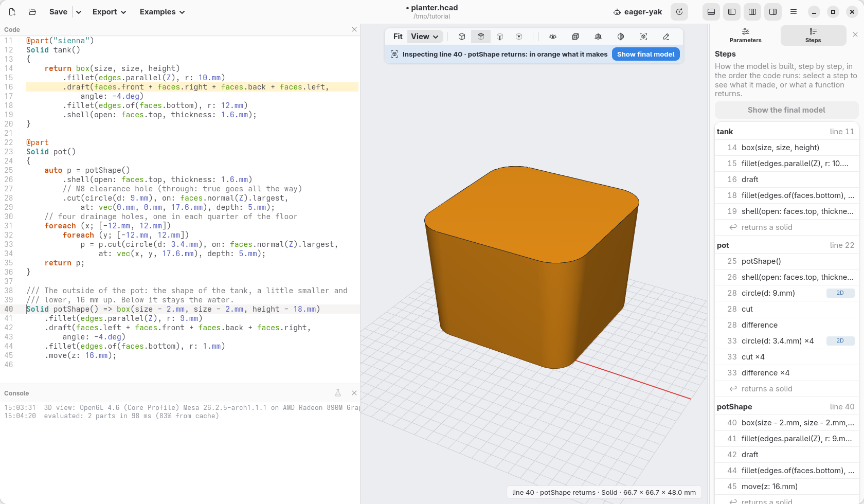Toggle the bottom console panel layout button

click(x=711, y=12)
